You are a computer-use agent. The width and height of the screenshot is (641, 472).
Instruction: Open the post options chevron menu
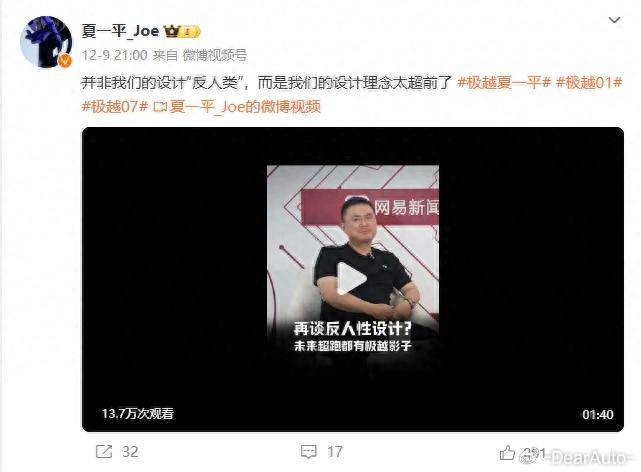click(614, 20)
